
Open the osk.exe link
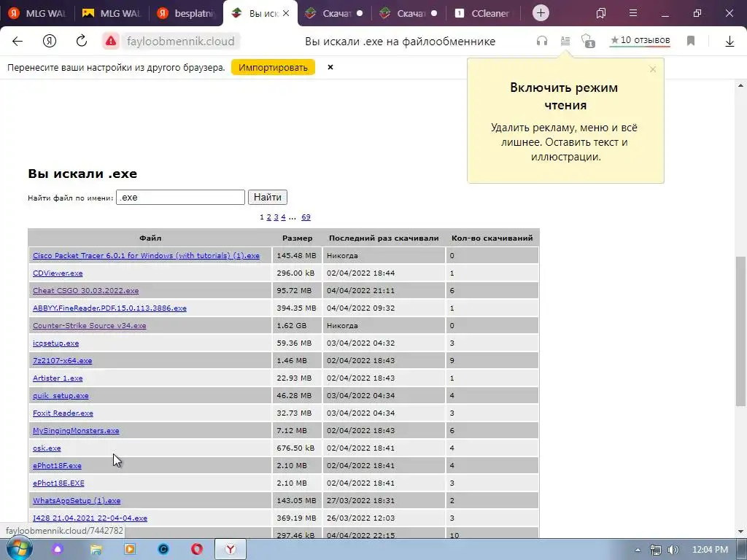tap(47, 448)
